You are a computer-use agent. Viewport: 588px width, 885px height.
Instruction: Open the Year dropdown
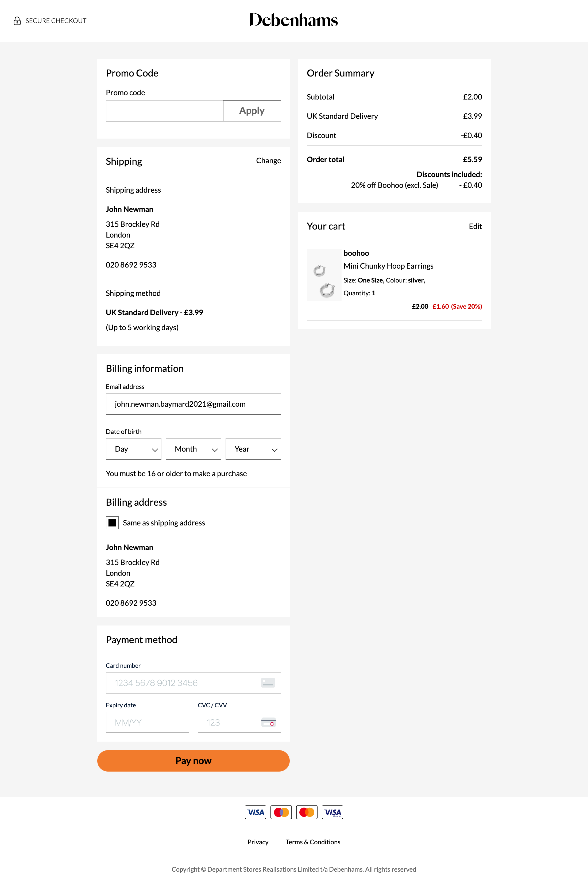253,449
